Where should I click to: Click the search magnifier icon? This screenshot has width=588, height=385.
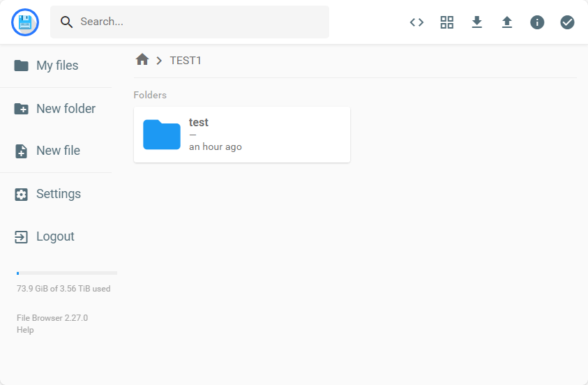coord(66,22)
